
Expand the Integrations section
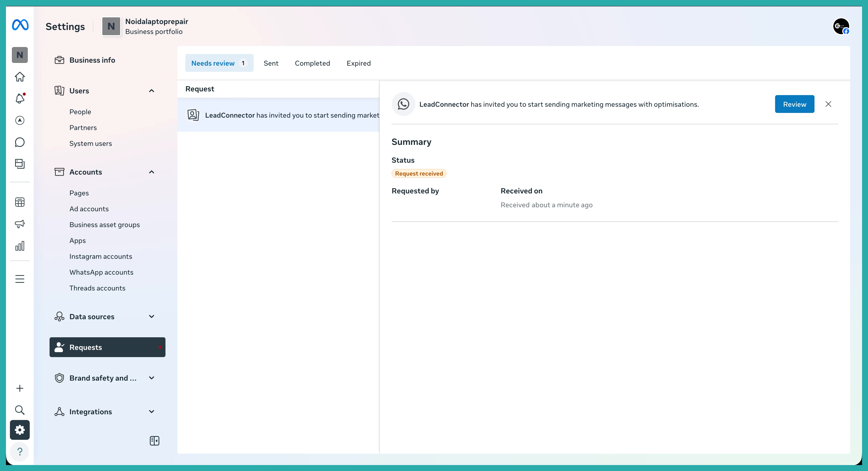pyautogui.click(x=152, y=412)
